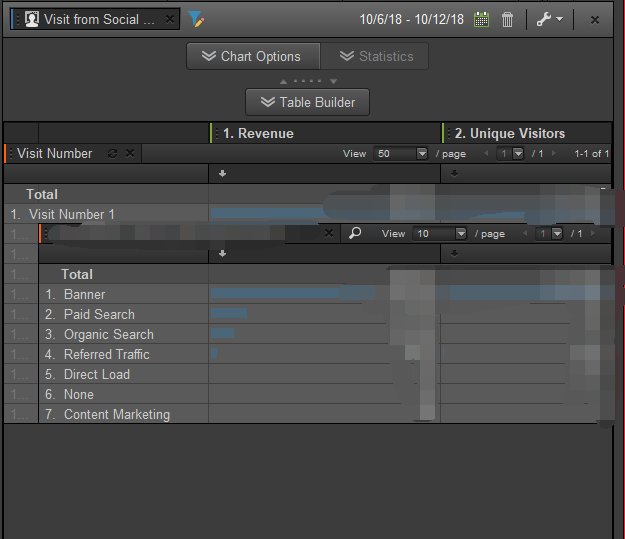Viewport: 625px width, 539px height.
Task: Open the date range calendar
Action: point(482,19)
